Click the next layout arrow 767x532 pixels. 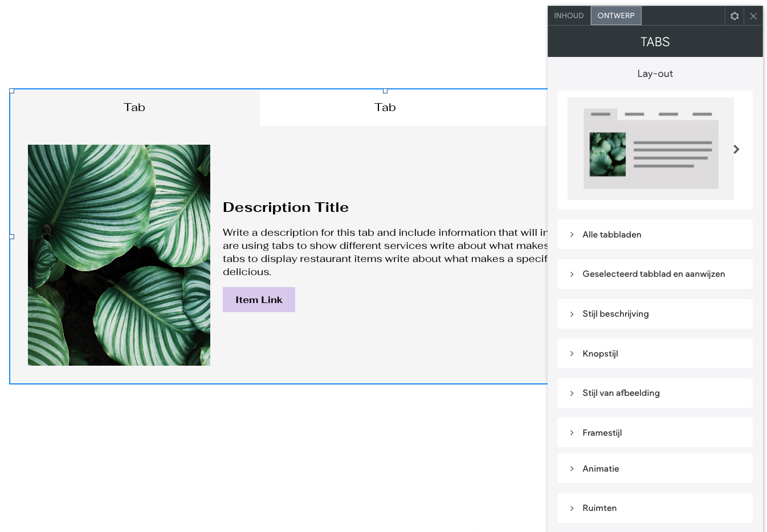[x=736, y=149]
